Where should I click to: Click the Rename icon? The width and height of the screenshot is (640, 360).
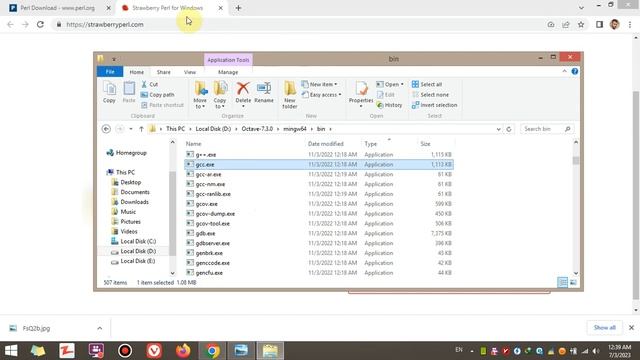pos(264,92)
